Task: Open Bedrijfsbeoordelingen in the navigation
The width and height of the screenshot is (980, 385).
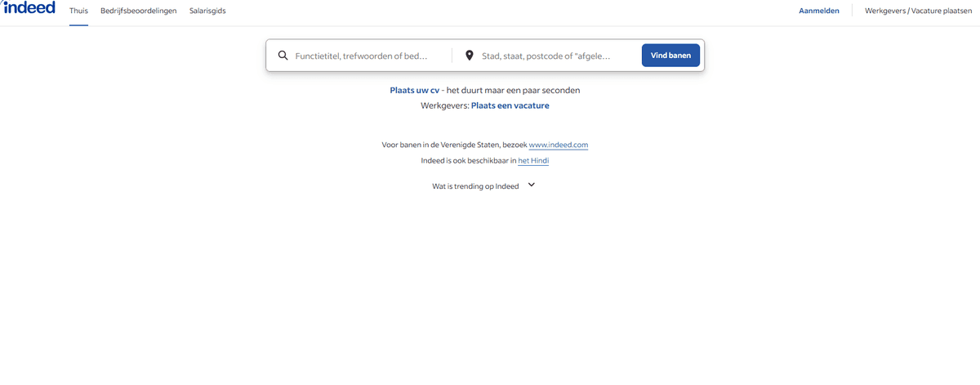Action: tap(138, 11)
